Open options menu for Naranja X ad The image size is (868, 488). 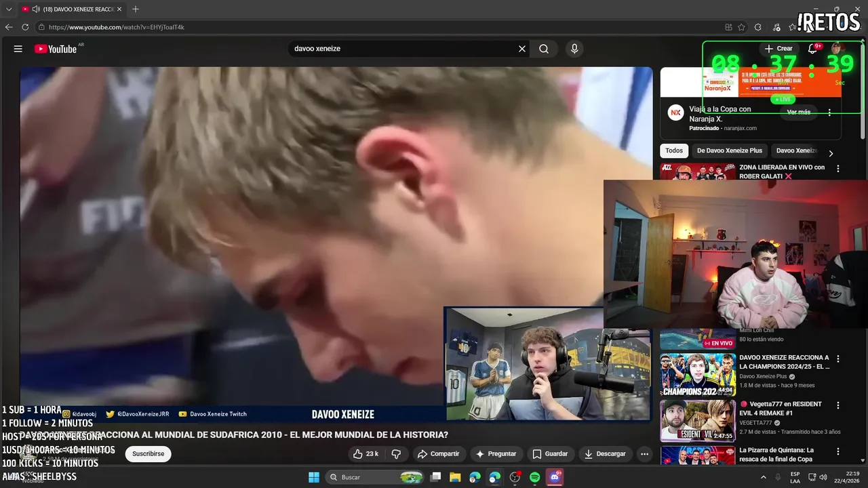pos(829,112)
